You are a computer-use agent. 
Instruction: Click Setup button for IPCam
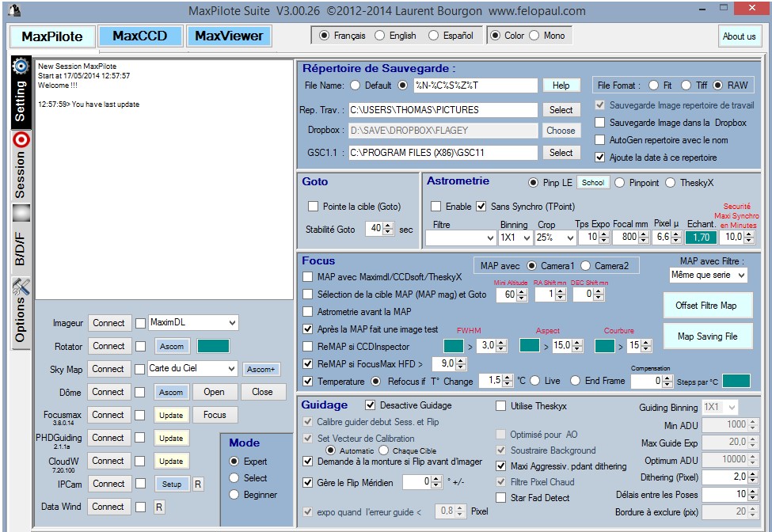tap(172, 484)
